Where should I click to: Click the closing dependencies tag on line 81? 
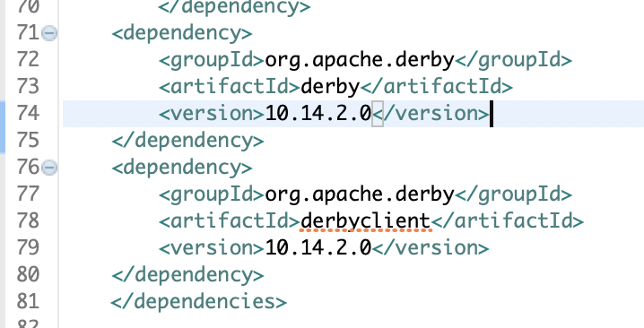[x=199, y=302]
